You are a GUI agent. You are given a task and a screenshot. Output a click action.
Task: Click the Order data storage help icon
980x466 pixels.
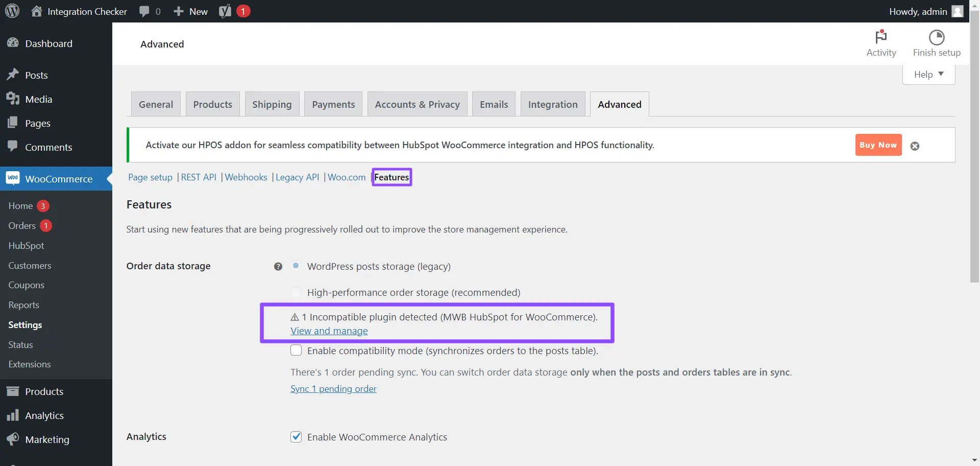click(x=278, y=267)
